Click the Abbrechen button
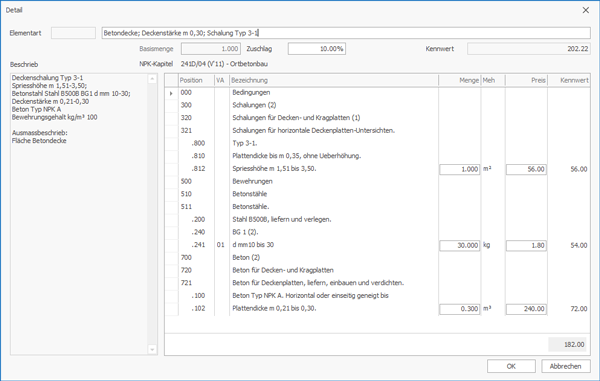 point(566,366)
